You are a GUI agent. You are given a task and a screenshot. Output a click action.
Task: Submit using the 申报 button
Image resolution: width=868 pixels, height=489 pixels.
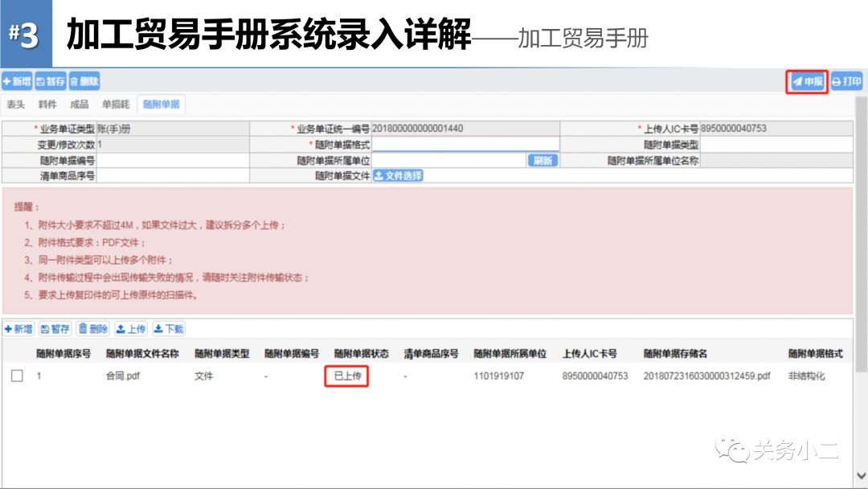[807, 82]
